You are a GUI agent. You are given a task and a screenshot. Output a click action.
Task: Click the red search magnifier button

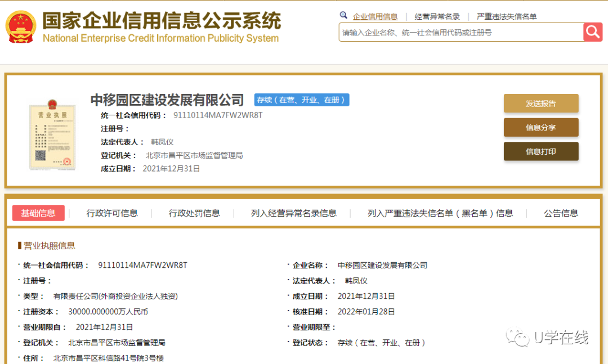point(592,32)
